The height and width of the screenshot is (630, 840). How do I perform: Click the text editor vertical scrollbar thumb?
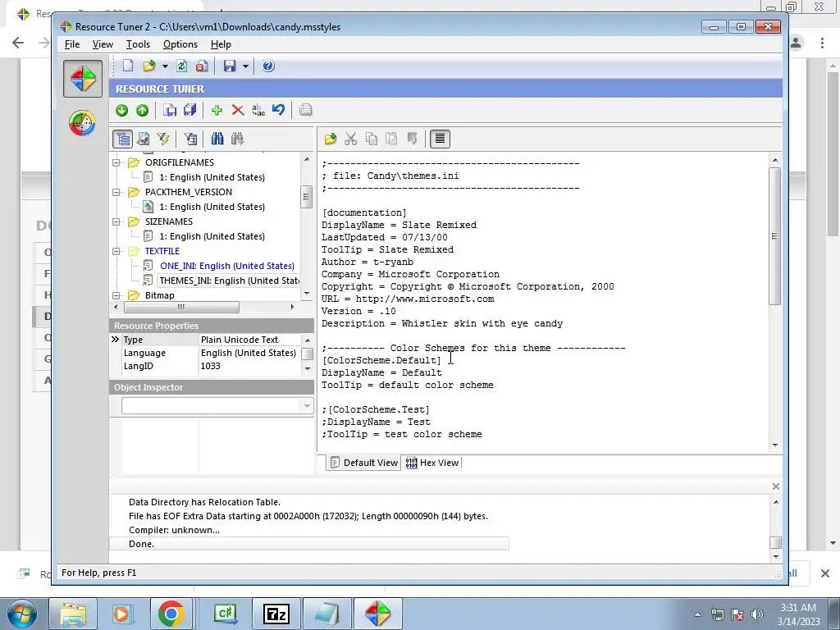point(774,236)
